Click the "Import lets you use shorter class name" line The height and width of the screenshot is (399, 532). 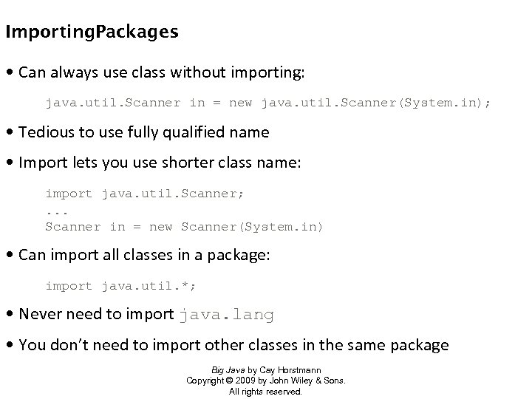(x=160, y=163)
